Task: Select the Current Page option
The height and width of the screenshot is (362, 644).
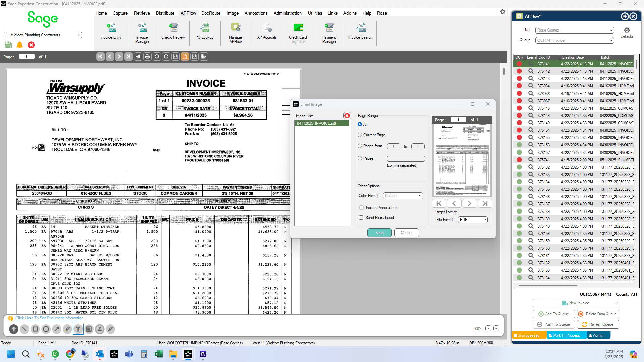Action: point(360,135)
